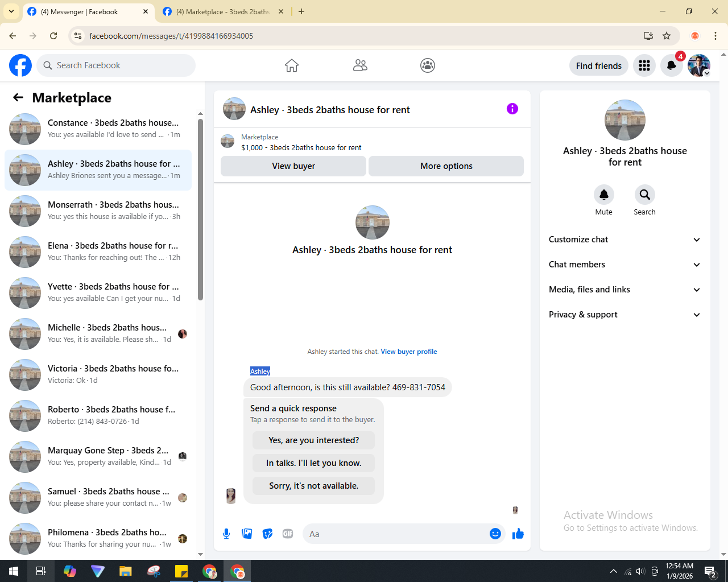Open View buyer profile link

pos(409,352)
